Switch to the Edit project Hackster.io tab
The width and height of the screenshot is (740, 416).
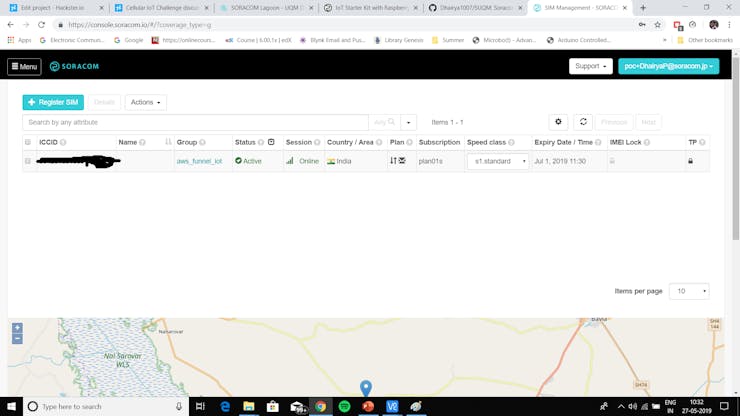[58, 8]
